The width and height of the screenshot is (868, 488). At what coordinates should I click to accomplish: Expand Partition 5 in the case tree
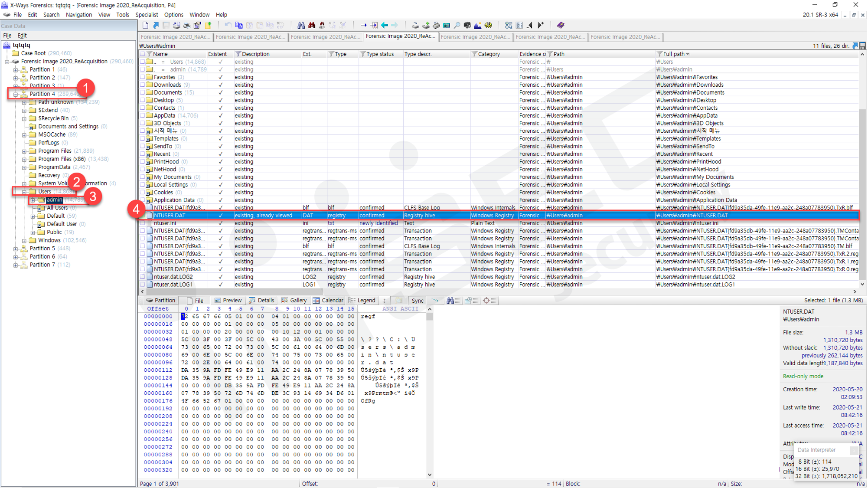(x=16, y=249)
